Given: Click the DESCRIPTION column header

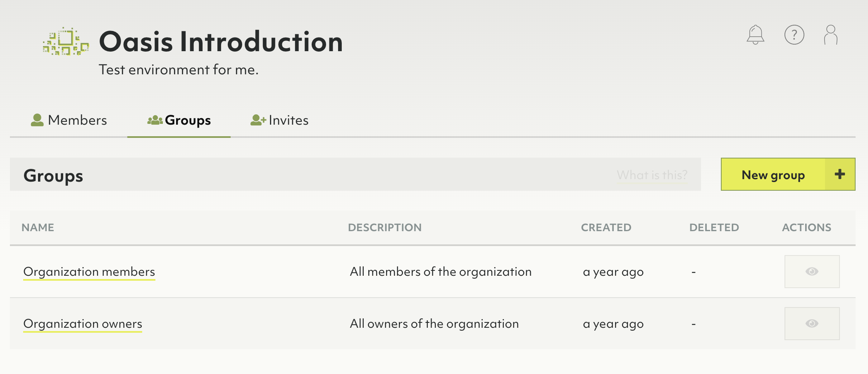Looking at the screenshot, I should pyautogui.click(x=384, y=227).
